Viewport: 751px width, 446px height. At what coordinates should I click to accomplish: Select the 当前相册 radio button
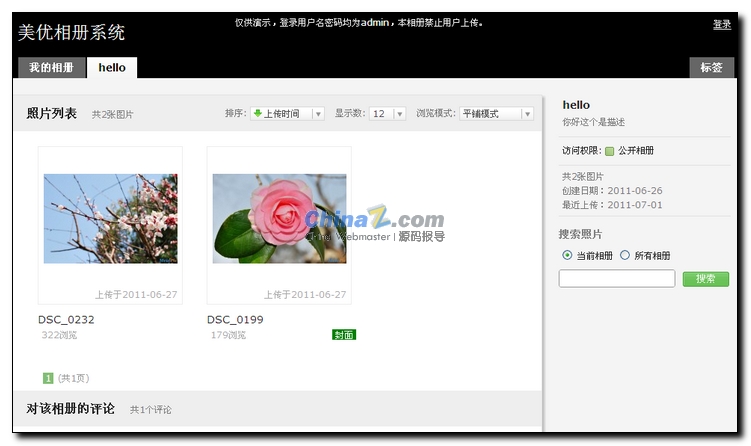coord(567,255)
